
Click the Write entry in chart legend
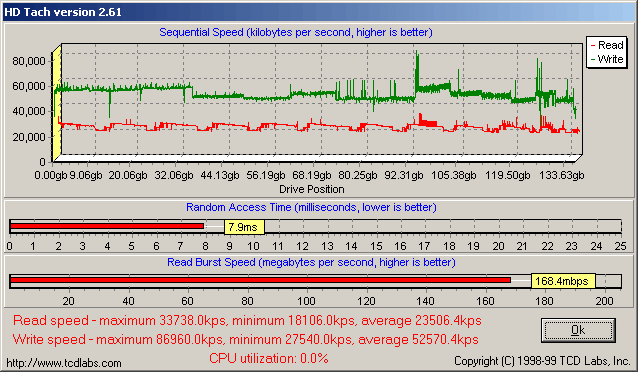click(607, 59)
